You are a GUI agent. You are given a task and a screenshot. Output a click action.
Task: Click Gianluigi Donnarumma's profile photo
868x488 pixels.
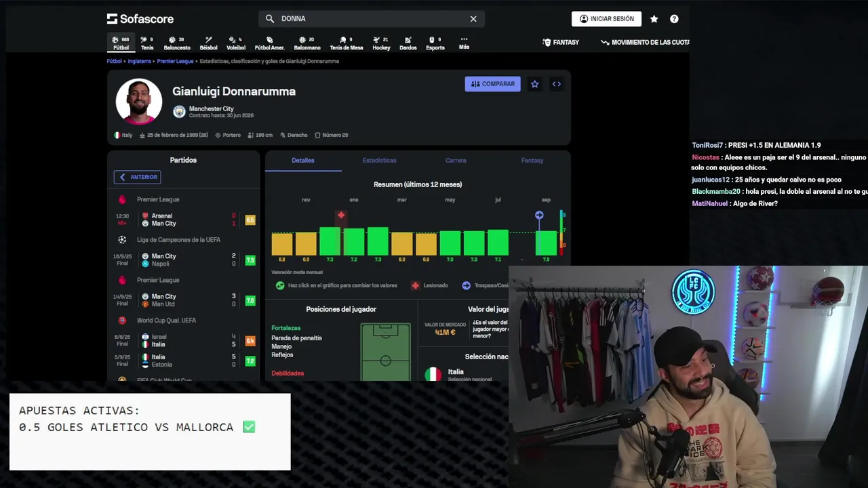(139, 102)
